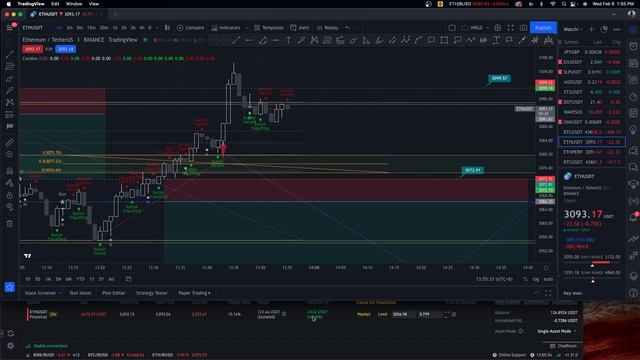This screenshot has height=360, width=640.
Task: Pick the Text T tool in favorites bar
Action: coord(288,40)
